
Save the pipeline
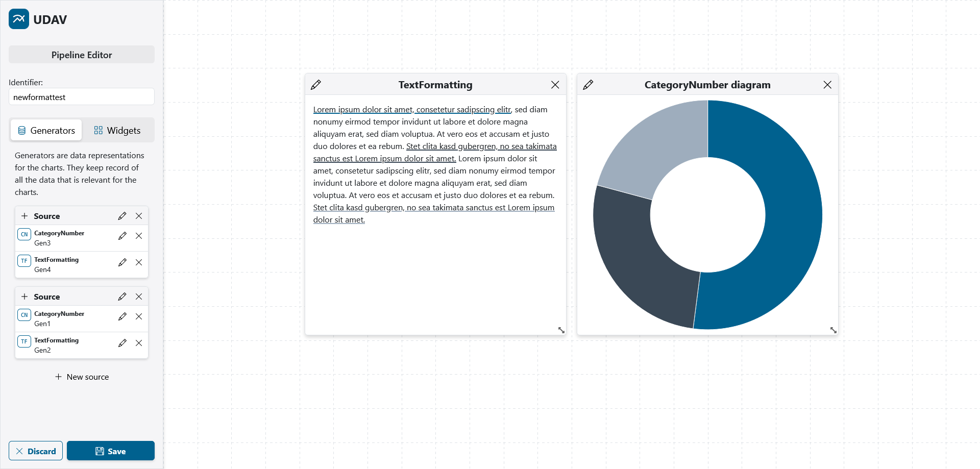tap(111, 451)
